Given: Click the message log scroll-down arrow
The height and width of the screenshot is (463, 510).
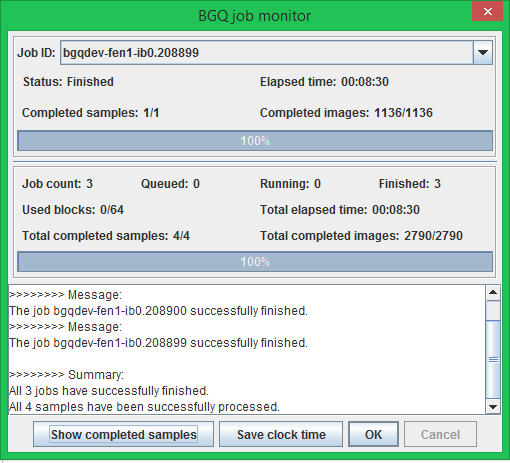Looking at the screenshot, I should pos(493,407).
